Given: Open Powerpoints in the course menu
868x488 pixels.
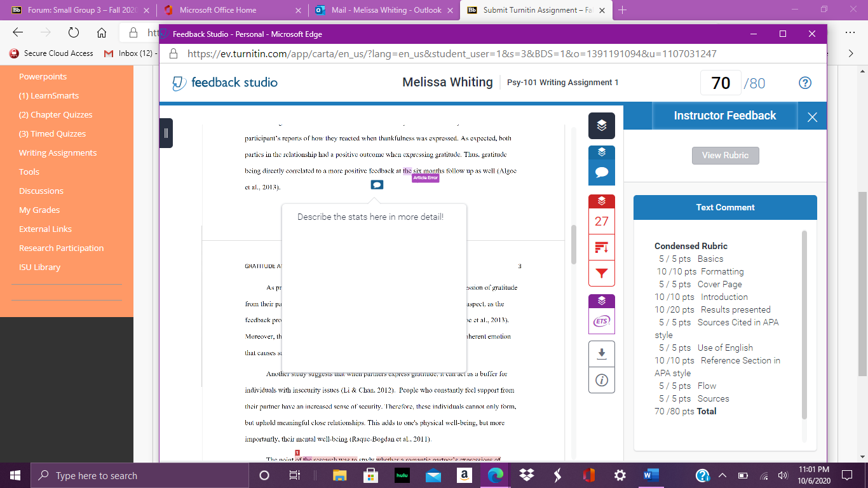Looking at the screenshot, I should 43,76.
